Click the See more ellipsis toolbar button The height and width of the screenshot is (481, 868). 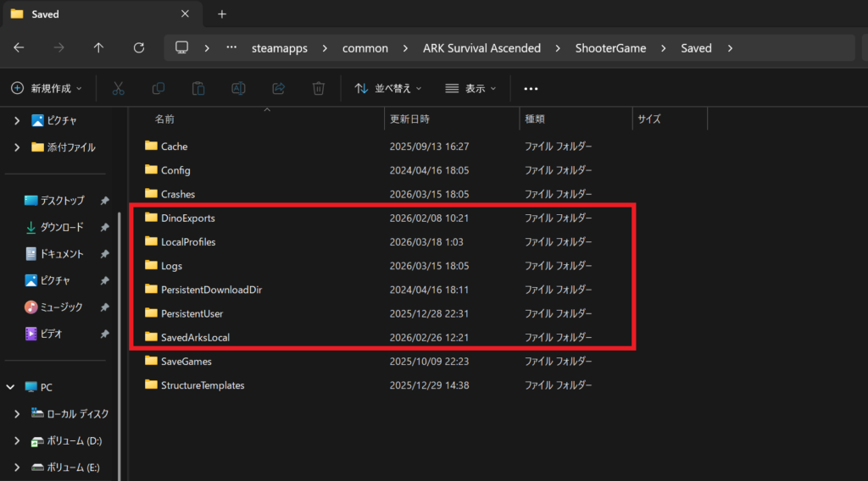[x=531, y=88]
